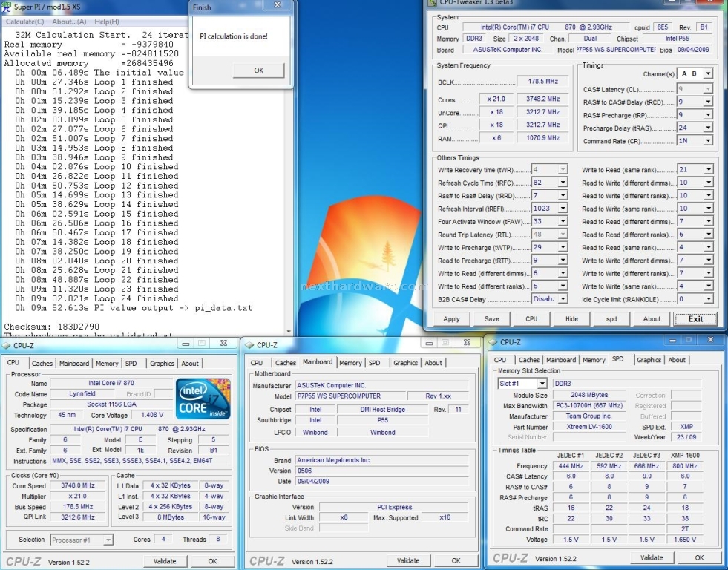Open the Calculate(C) menu in Super PI
Screen dimensions: 728x570
[24, 22]
